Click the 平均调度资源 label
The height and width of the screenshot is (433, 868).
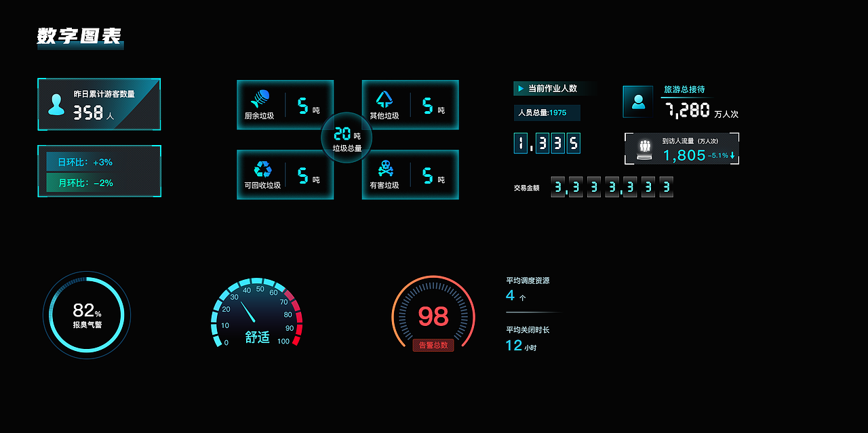[528, 281]
